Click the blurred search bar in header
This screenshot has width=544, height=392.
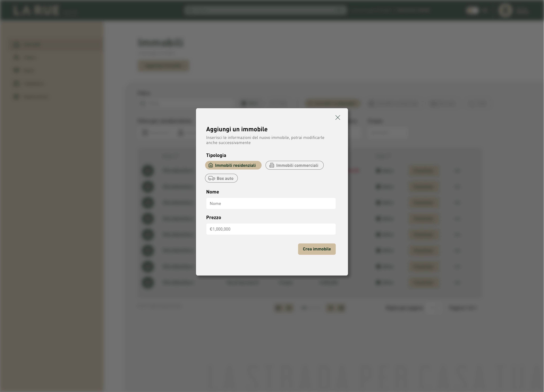pos(265,10)
